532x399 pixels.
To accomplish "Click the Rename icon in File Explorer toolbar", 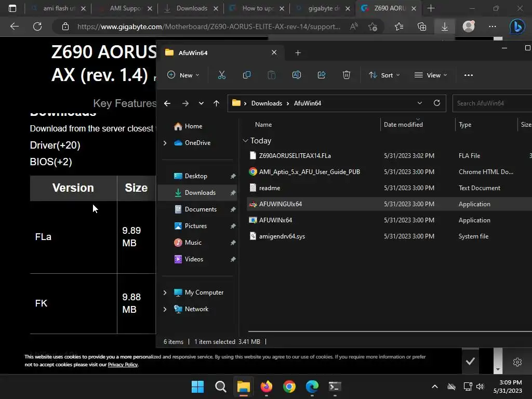I will tap(297, 75).
